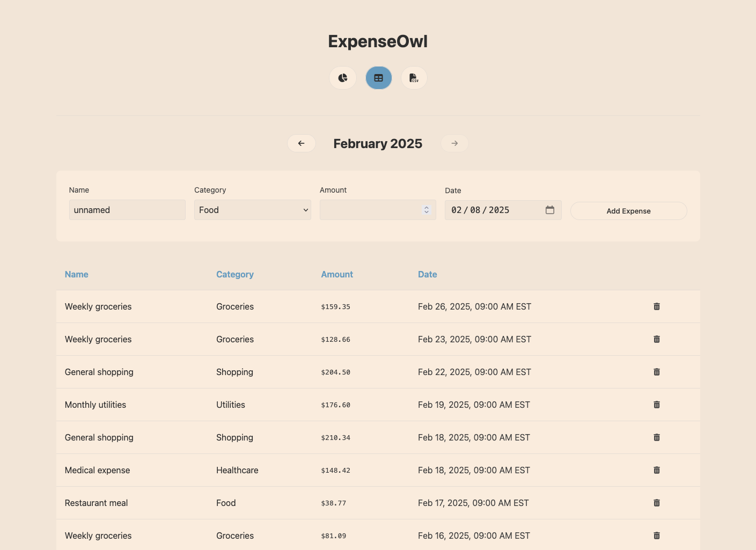Click the Feb 23, 2025 date cell
Image resolution: width=756 pixels, height=550 pixels.
475,339
